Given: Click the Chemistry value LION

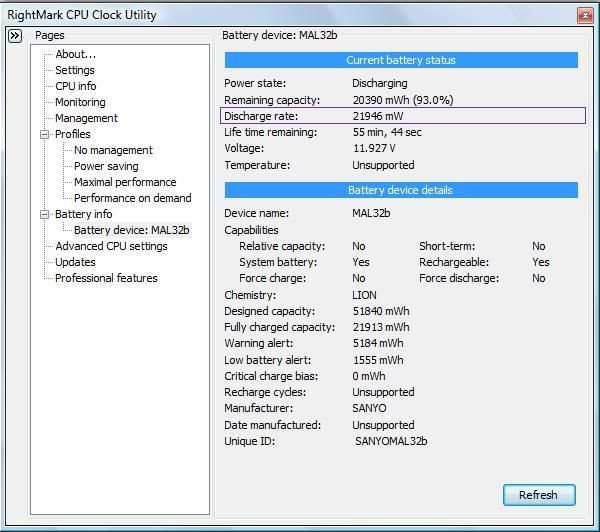Looking at the screenshot, I should (x=364, y=295).
